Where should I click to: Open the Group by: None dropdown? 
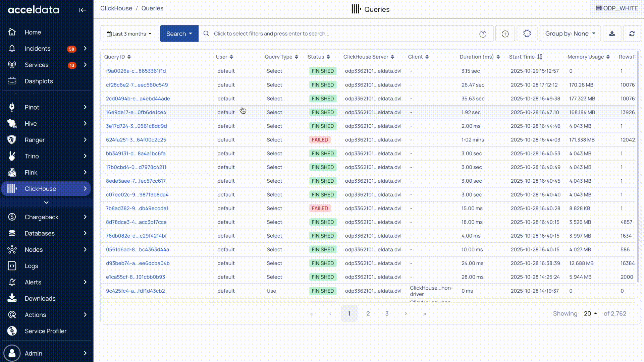coord(570,34)
